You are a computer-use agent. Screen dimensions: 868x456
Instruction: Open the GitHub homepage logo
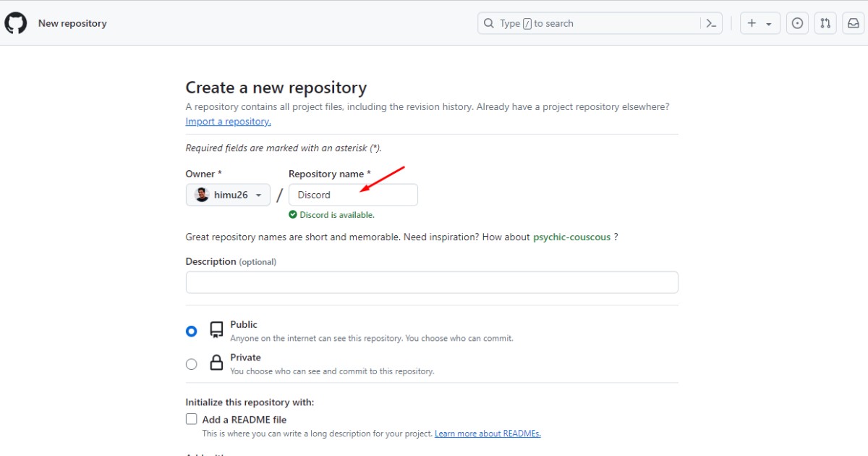click(16, 23)
